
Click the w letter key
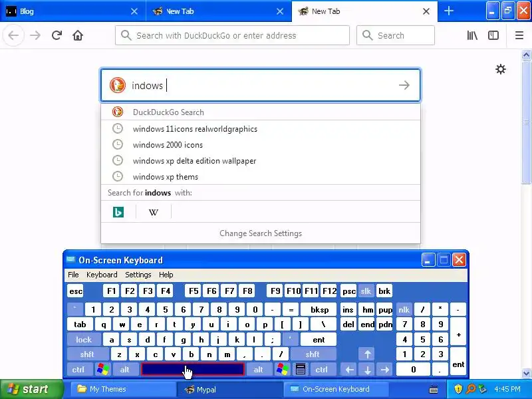point(122,325)
